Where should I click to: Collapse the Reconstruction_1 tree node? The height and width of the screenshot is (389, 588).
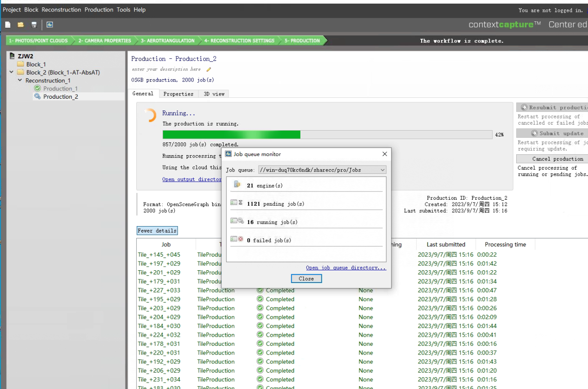20,81
